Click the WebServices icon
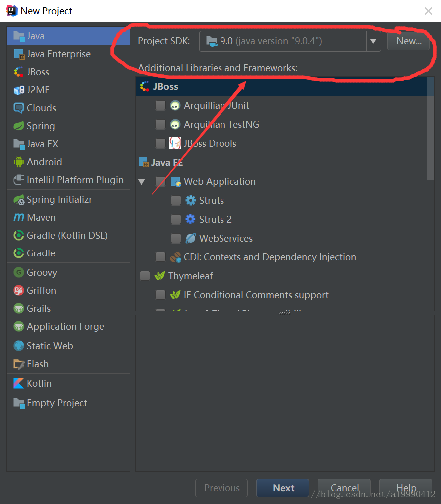This screenshot has height=504, width=441. (x=190, y=238)
